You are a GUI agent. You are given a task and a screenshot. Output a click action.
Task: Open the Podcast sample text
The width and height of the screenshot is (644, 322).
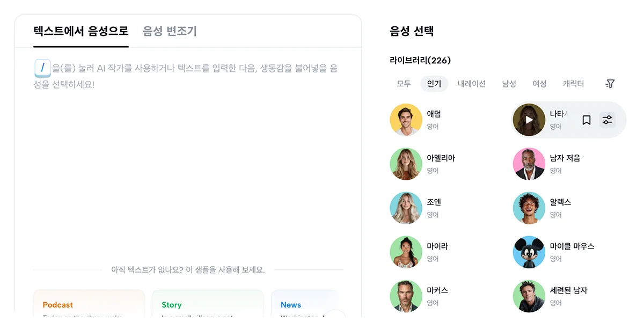tap(89, 306)
